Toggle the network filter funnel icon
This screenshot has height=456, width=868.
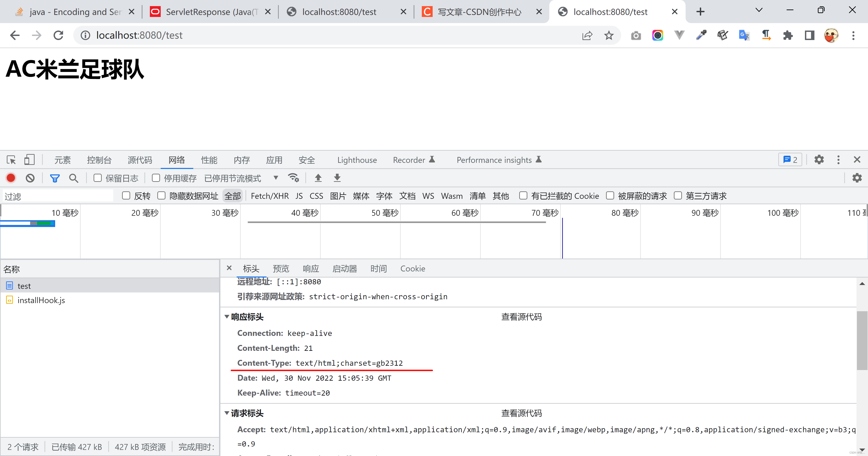pos(54,178)
